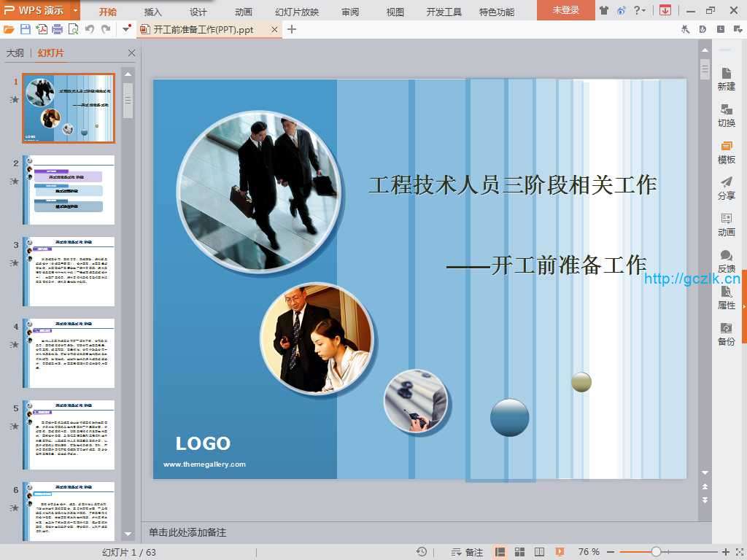This screenshot has width=747, height=560.
Task: Open the 模板 (template) side panel
Action: coord(726,151)
